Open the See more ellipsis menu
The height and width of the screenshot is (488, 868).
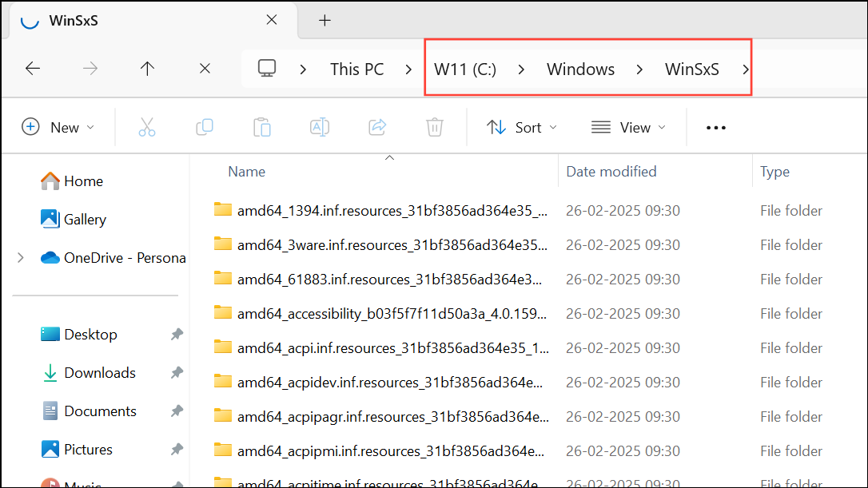[x=716, y=128]
